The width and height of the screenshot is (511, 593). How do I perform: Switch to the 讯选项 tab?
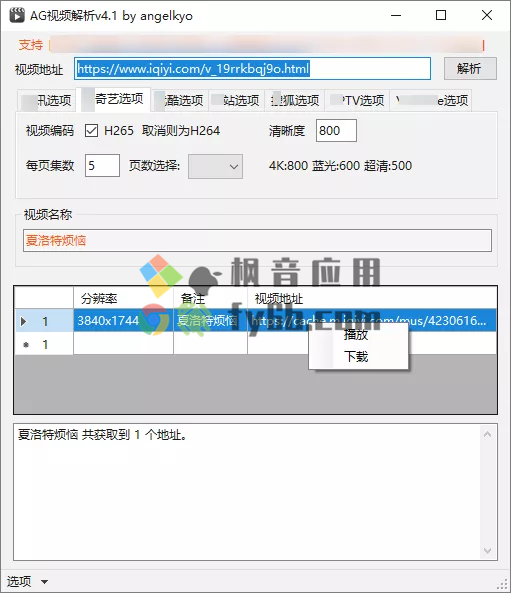click(x=47, y=101)
